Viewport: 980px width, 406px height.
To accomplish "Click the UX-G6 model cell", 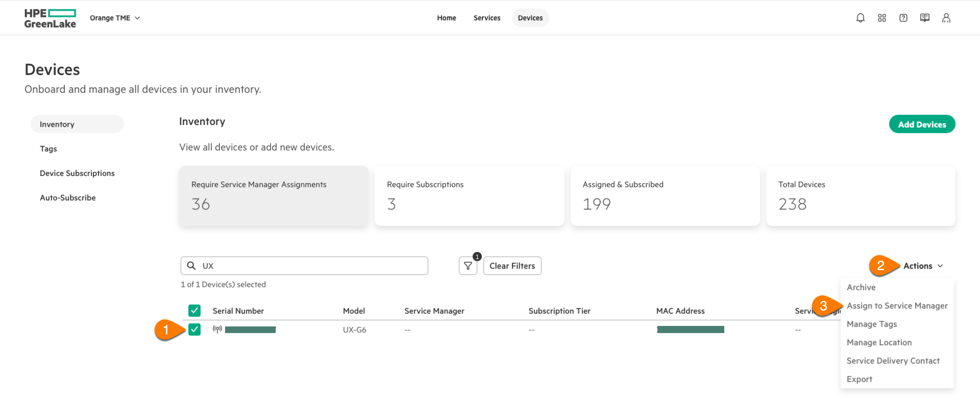I will [x=354, y=329].
